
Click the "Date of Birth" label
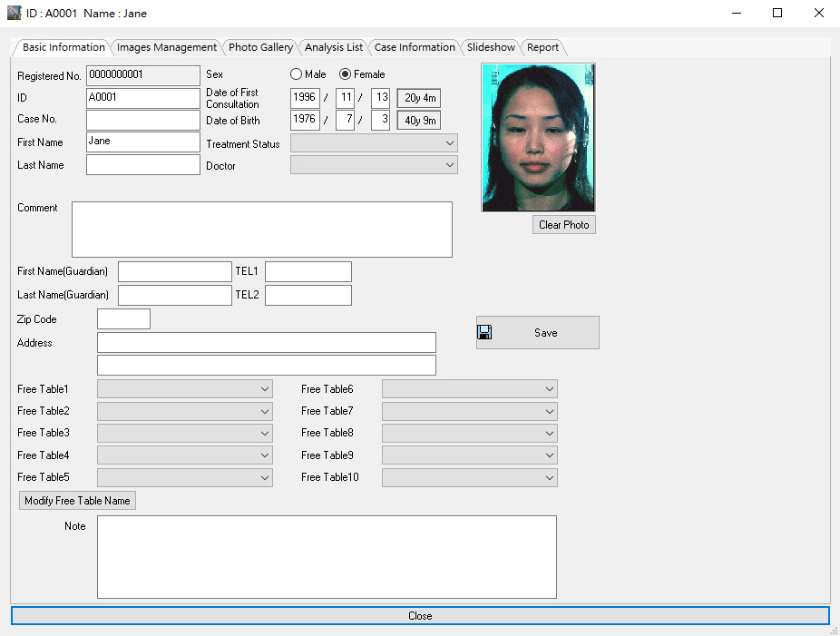coord(233,121)
